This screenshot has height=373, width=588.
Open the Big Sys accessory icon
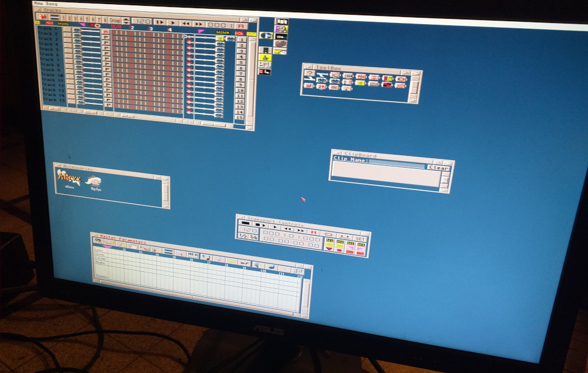point(93,183)
